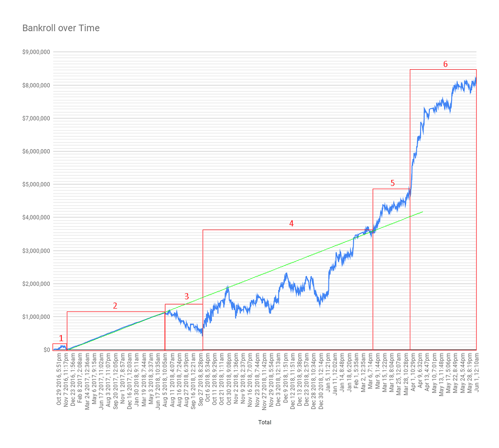Select the $7,000,000 y-axis label
The image size is (499, 448).
tap(36, 118)
